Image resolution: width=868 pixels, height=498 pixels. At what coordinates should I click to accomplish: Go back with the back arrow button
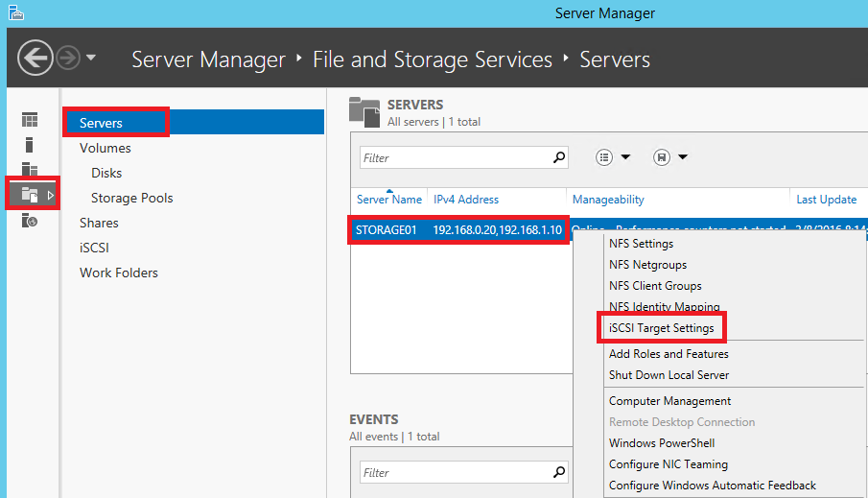click(35, 58)
